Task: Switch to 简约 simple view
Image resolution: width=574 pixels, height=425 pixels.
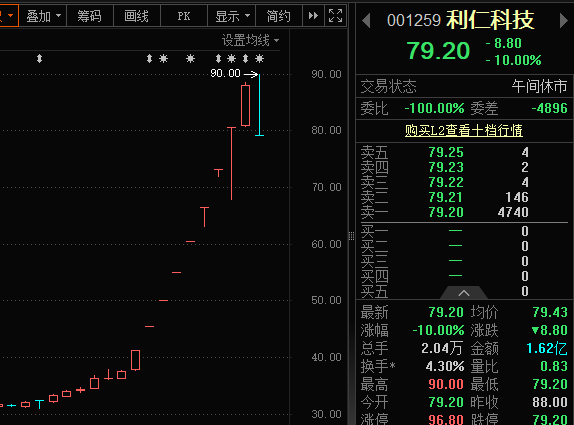Action: (x=279, y=16)
